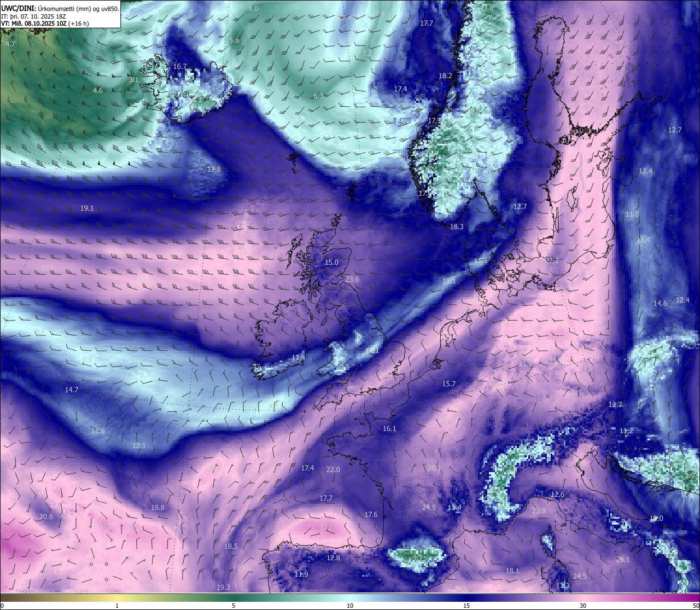Click the 18.2 value label
Screen dimensions: 700x610
[445, 76]
